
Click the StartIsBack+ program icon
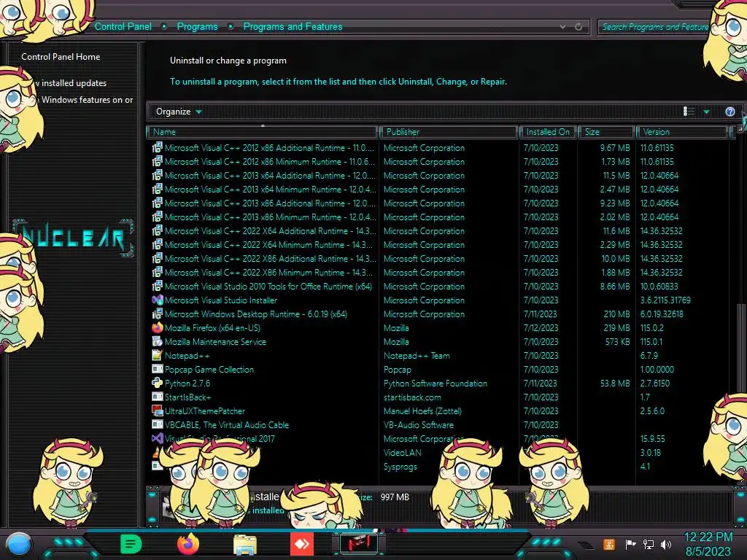tap(158, 397)
